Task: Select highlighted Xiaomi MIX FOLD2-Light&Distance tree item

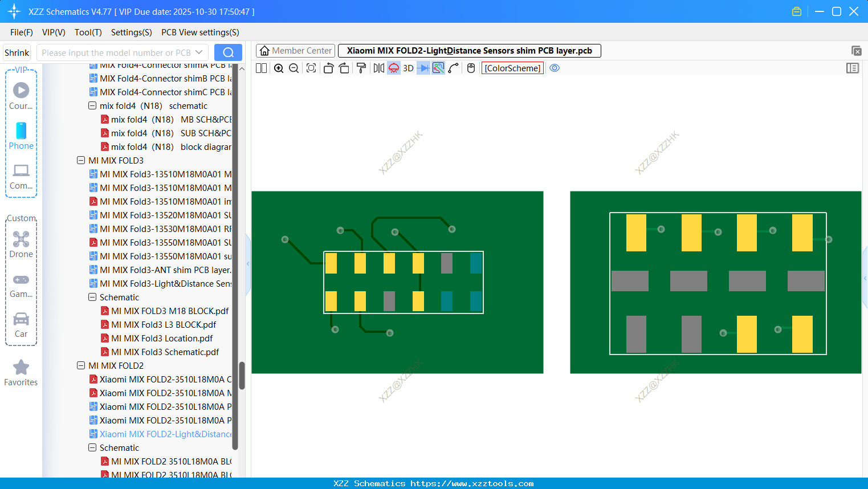Action: [161, 434]
